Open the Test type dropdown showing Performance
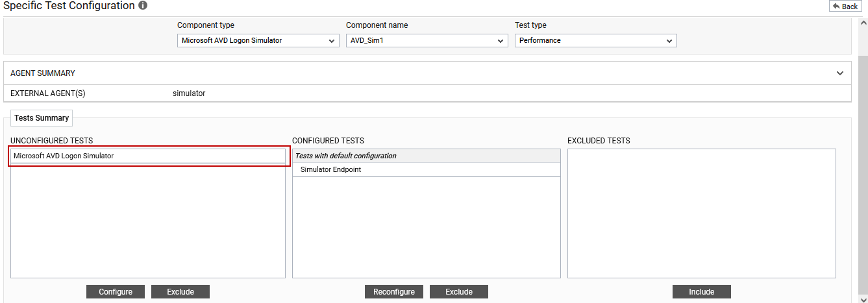Image resolution: width=868 pixels, height=303 pixels. [x=596, y=40]
